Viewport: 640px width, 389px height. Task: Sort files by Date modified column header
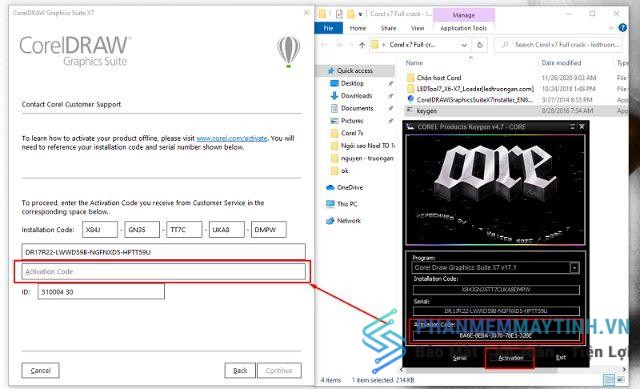pyautogui.click(x=561, y=63)
